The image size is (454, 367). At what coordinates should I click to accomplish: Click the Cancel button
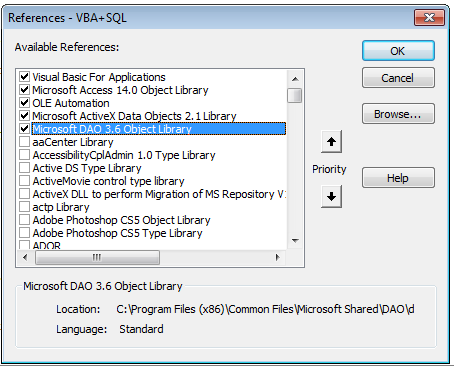398,78
